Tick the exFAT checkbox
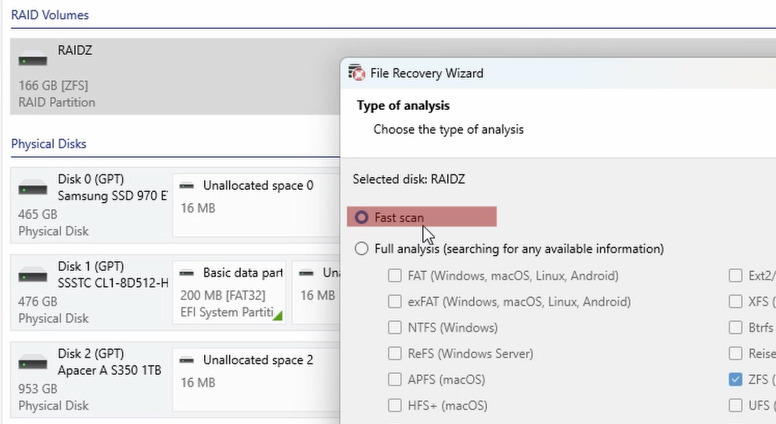This screenshot has height=424, width=776. [x=394, y=301]
